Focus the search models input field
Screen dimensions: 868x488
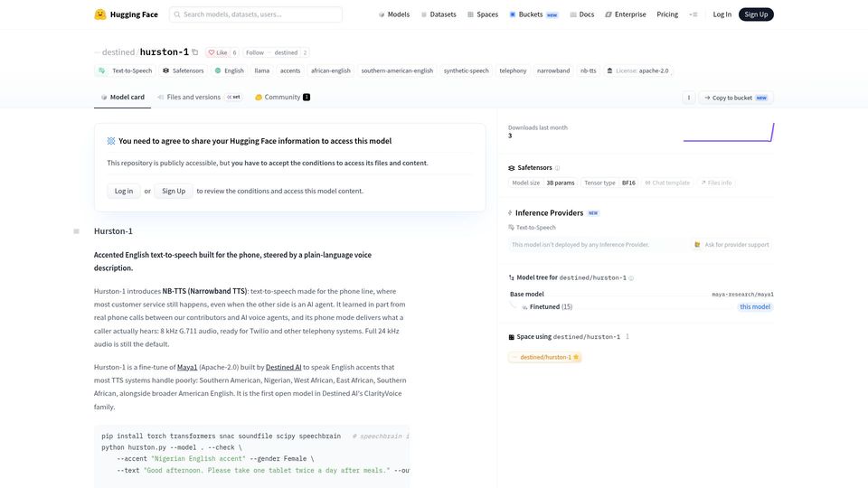[x=256, y=14]
